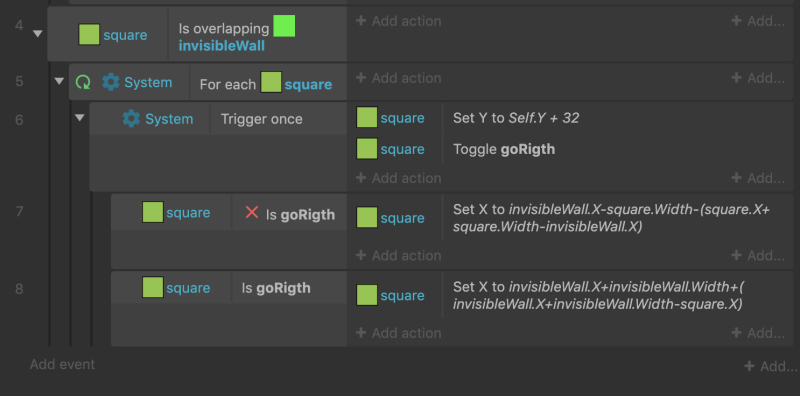The image size is (800, 396).
Task: Collapse event 5 For each sub-events
Action: pos(59,81)
